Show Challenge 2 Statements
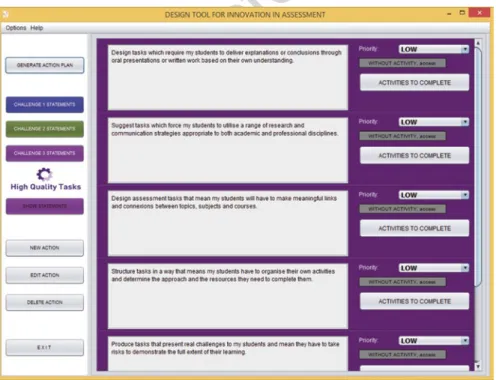Viewport: 496px width, 380px height. [x=45, y=129]
